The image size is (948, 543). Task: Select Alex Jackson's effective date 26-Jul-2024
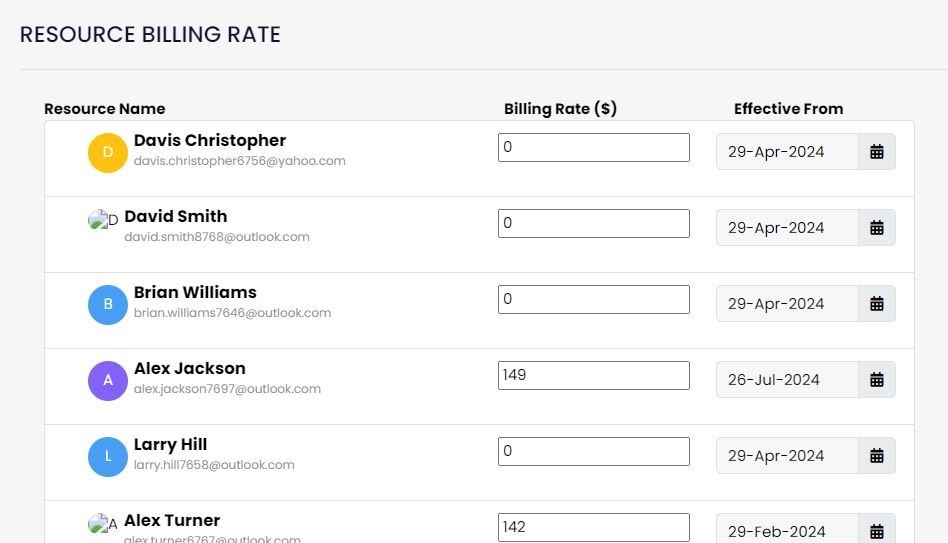coord(787,380)
